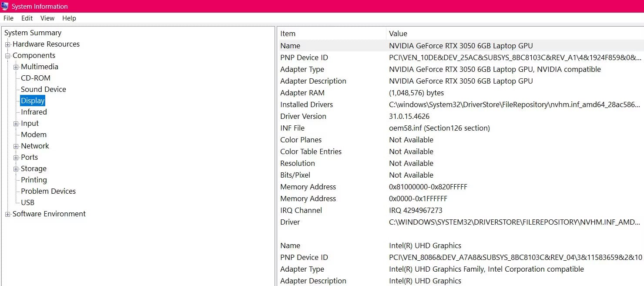Click the Item column header
The height and width of the screenshot is (286, 644).
tap(332, 34)
